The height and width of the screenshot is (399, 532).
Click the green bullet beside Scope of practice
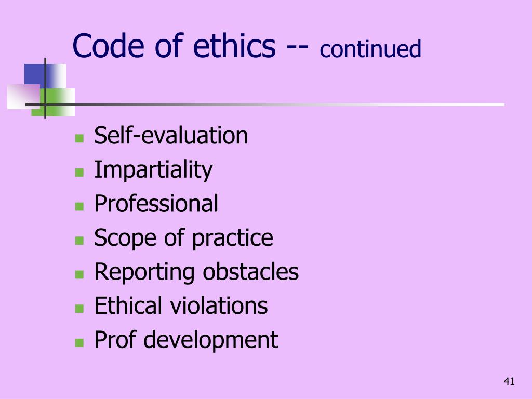pos(79,241)
